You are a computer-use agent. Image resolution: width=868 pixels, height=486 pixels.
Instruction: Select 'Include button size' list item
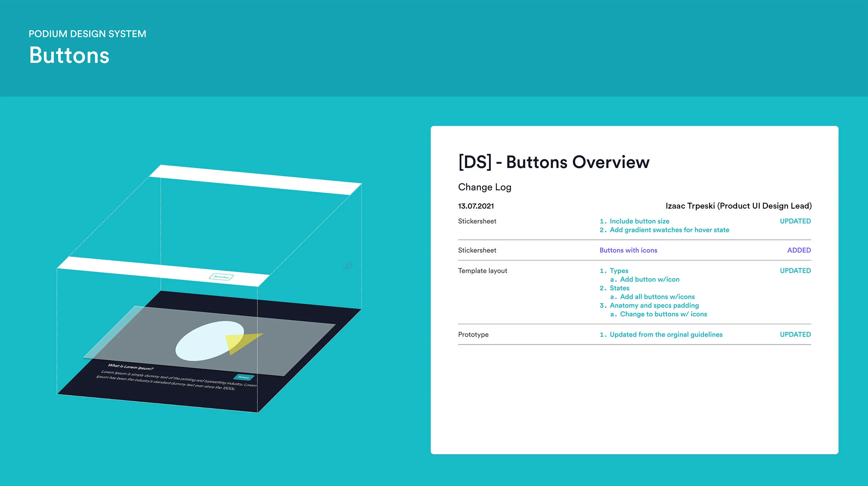click(640, 221)
